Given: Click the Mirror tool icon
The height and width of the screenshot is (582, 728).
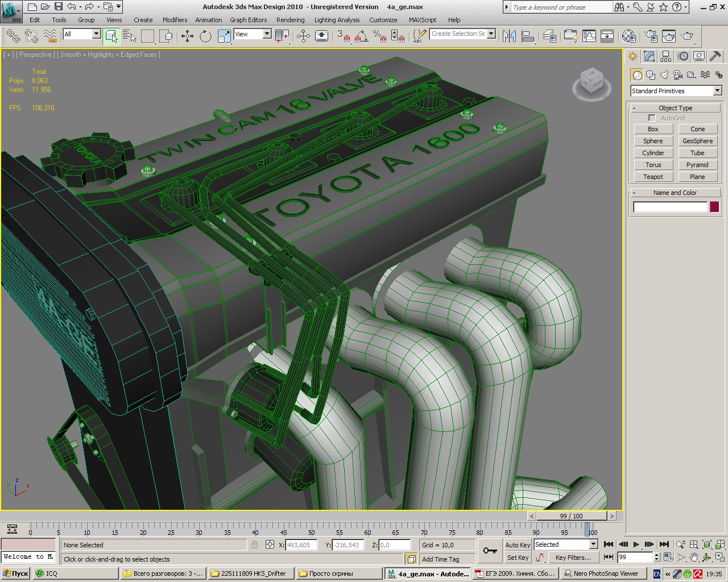Looking at the screenshot, I should point(509,36).
